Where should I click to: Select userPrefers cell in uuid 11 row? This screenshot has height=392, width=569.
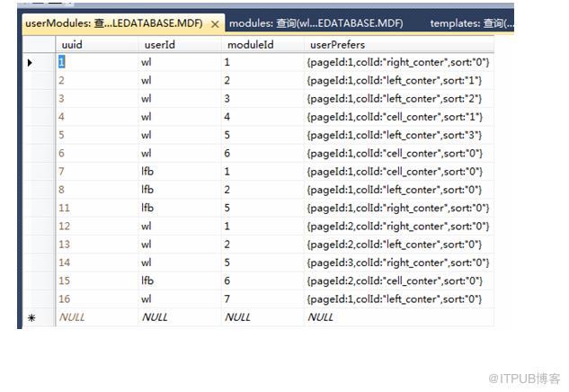click(x=399, y=208)
